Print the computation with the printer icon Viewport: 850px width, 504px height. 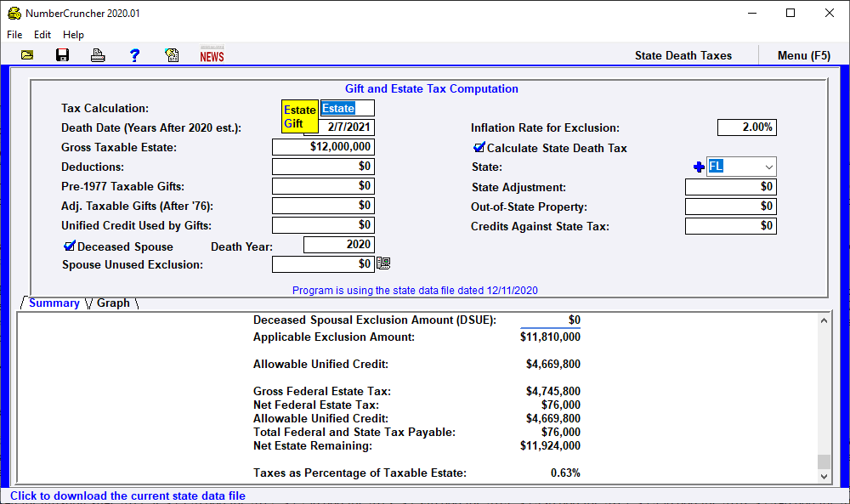[98, 55]
